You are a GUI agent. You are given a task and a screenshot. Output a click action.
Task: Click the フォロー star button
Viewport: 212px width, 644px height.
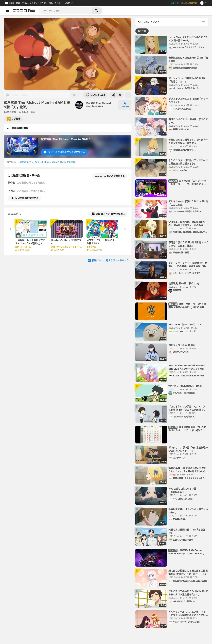click(125, 105)
